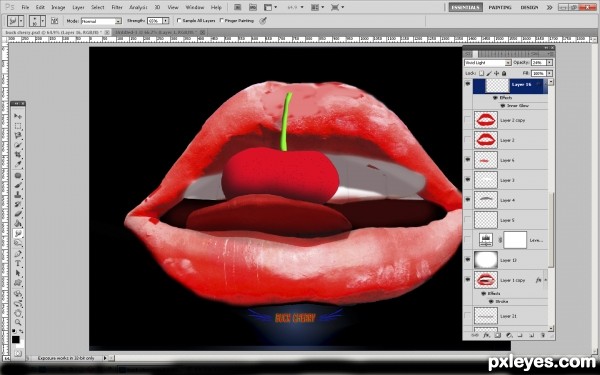The width and height of the screenshot is (600, 375).
Task: Select the Zoom tool
Action: [x=18, y=323]
